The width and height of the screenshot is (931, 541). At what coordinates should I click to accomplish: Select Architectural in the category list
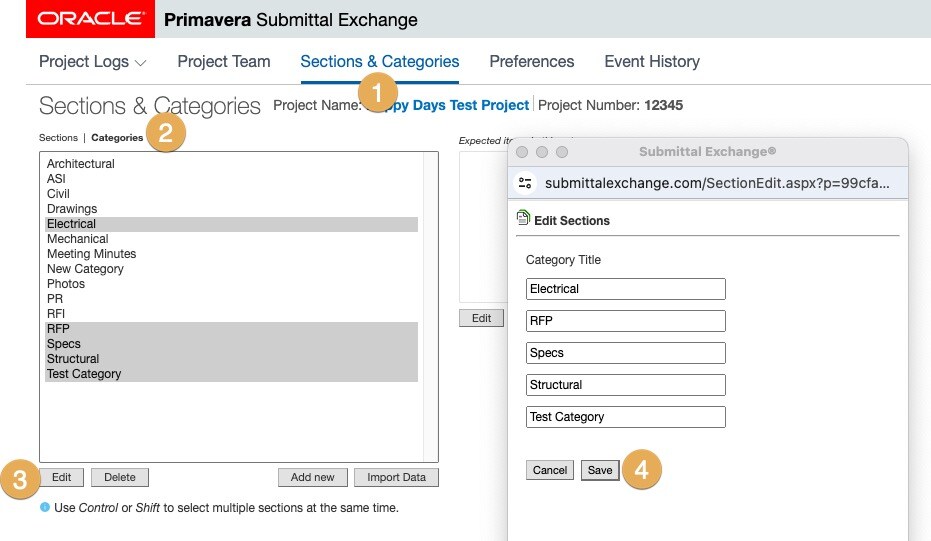pos(81,164)
